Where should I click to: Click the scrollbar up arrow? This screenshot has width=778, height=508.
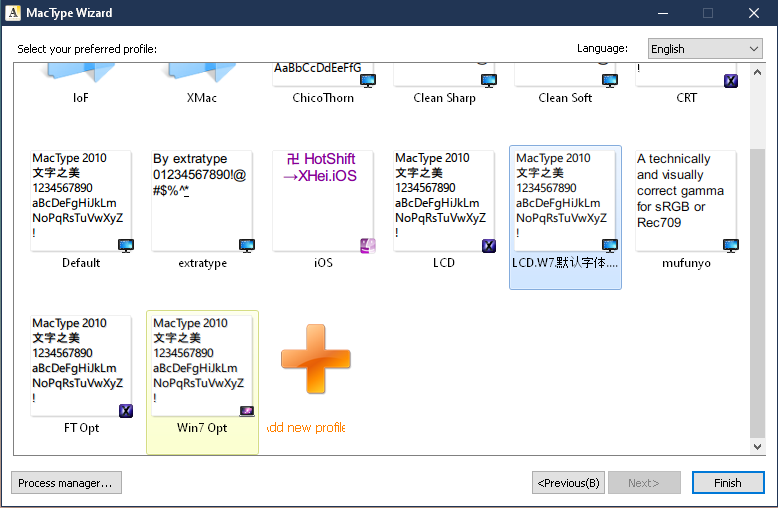tap(757, 72)
